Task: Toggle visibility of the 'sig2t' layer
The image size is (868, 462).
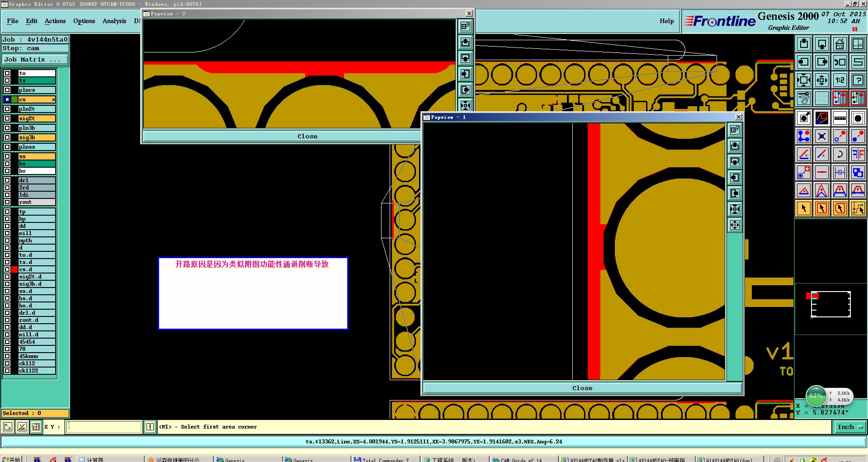Action: 7,118
